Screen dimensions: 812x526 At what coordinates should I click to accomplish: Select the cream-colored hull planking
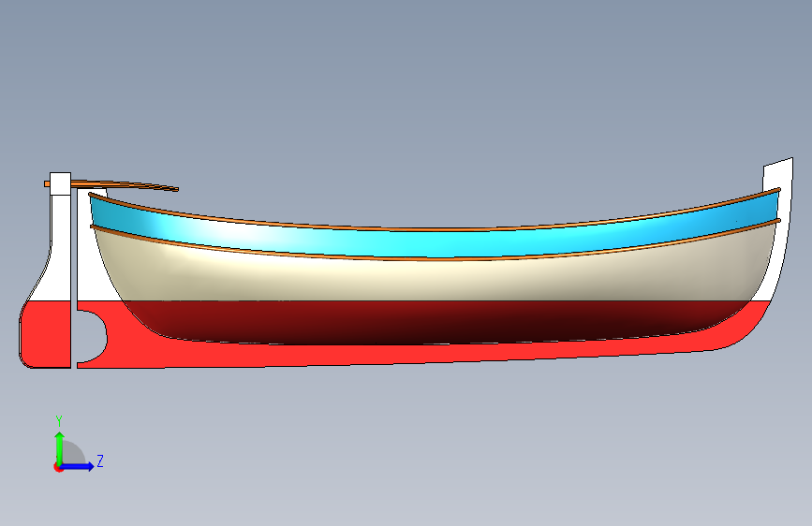point(434,280)
